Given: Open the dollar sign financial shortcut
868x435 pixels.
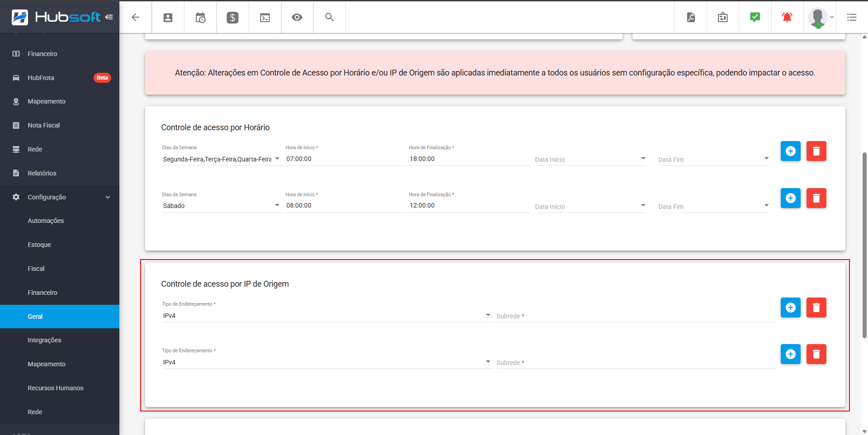Looking at the screenshot, I should 232,17.
